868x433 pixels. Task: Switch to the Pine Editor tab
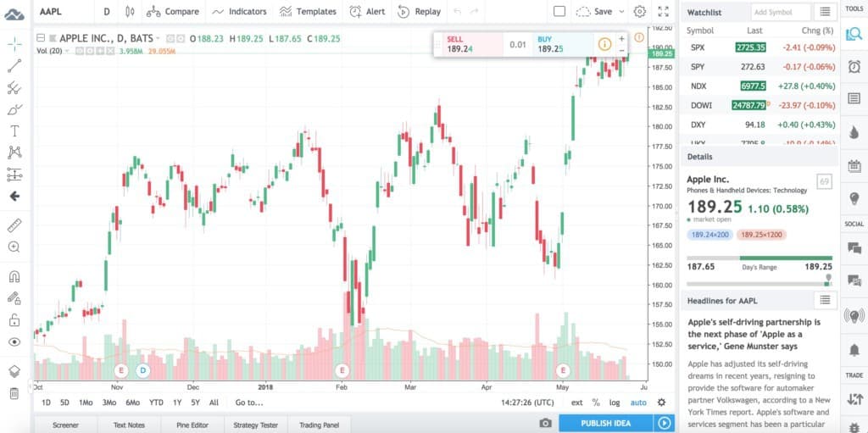(x=192, y=425)
